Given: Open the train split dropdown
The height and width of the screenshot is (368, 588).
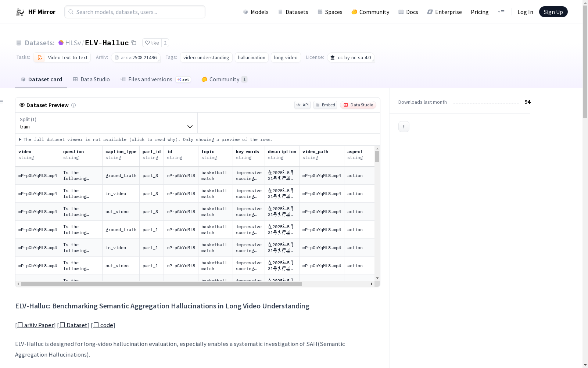Looking at the screenshot, I should click(x=107, y=123).
